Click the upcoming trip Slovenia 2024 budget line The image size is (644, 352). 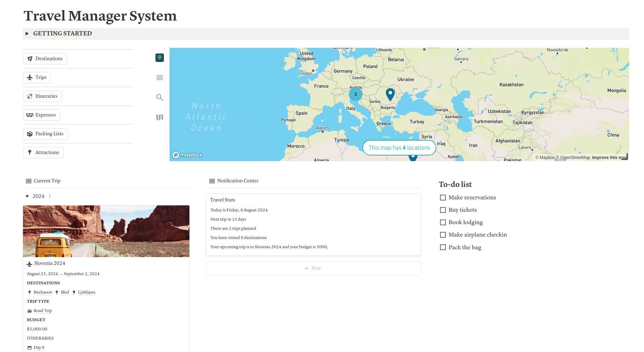coord(269,247)
